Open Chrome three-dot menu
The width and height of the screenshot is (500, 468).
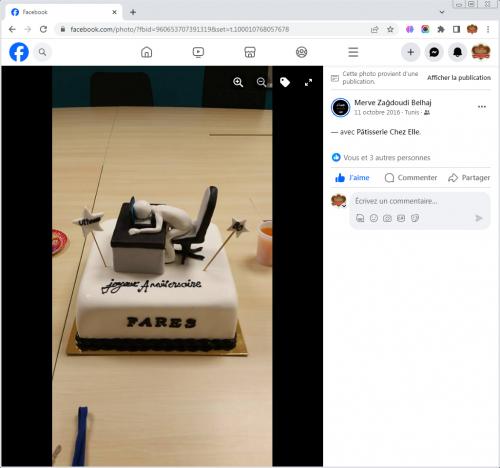488,29
